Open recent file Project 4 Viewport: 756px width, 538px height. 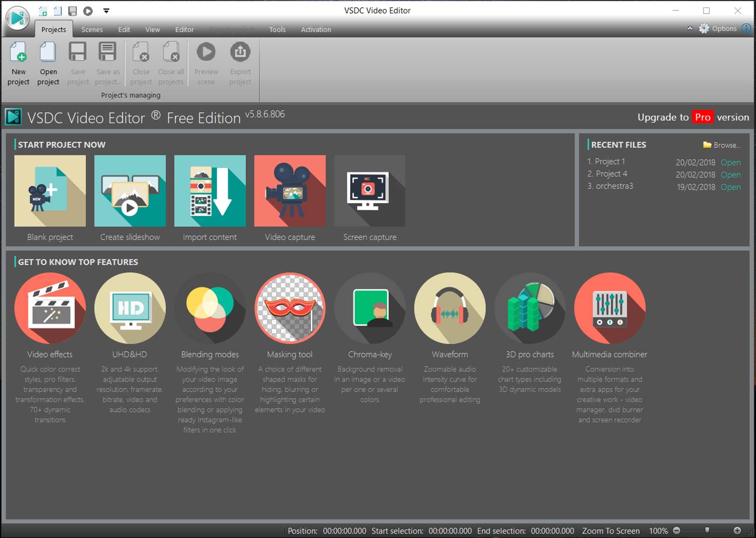[x=730, y=174]
